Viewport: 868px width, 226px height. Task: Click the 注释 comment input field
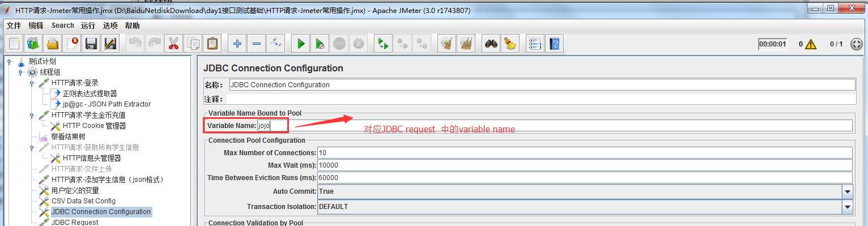coord(542,99)
